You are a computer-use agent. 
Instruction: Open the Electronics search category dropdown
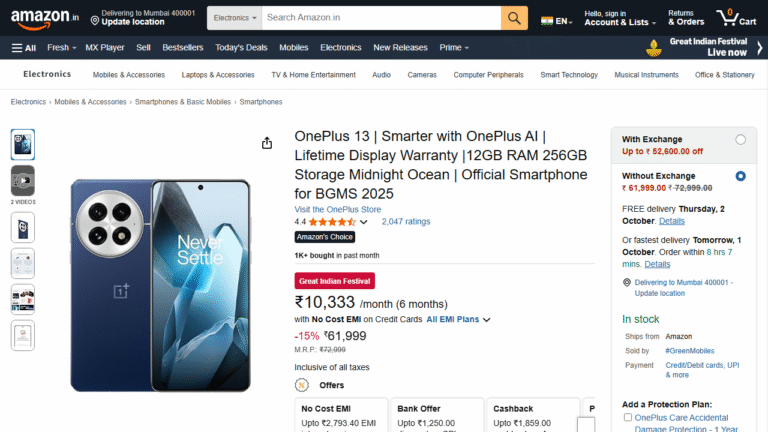tap(235, 18)
